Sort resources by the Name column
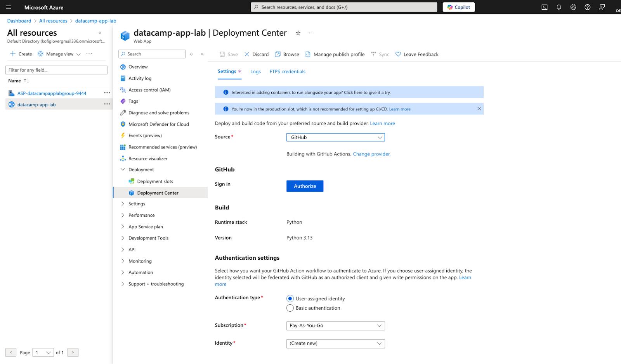Screen dimensions: 621x364 click(18, 81)
